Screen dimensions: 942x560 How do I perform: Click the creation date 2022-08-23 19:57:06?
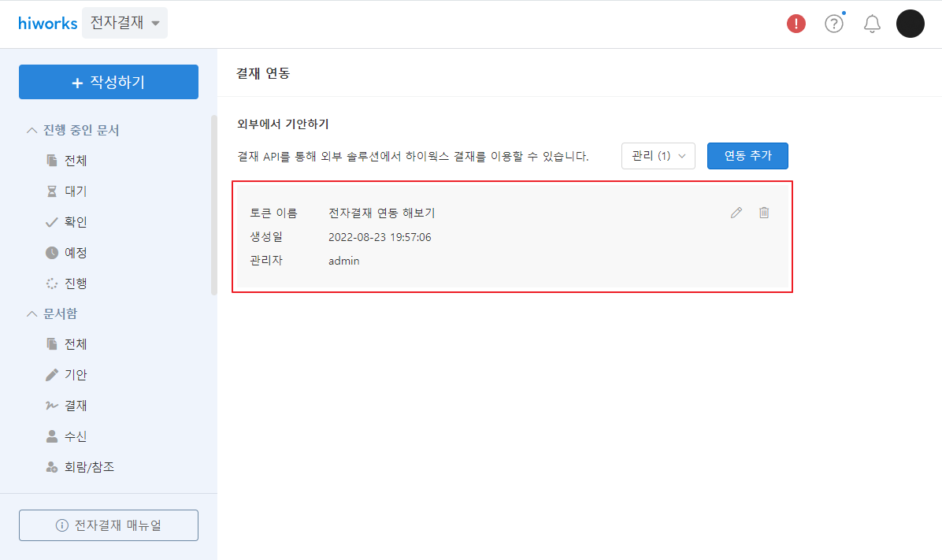[x=380, y=237]
